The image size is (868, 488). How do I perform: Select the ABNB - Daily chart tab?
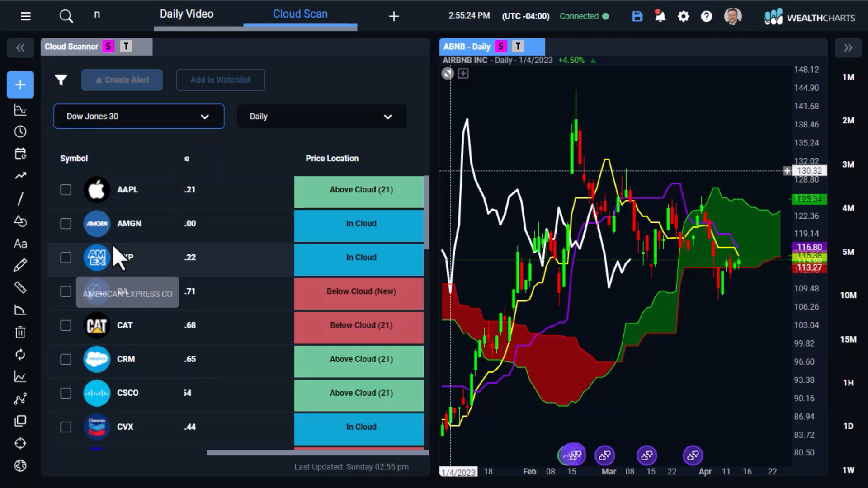pyautogui.click(x=467, y=47)
